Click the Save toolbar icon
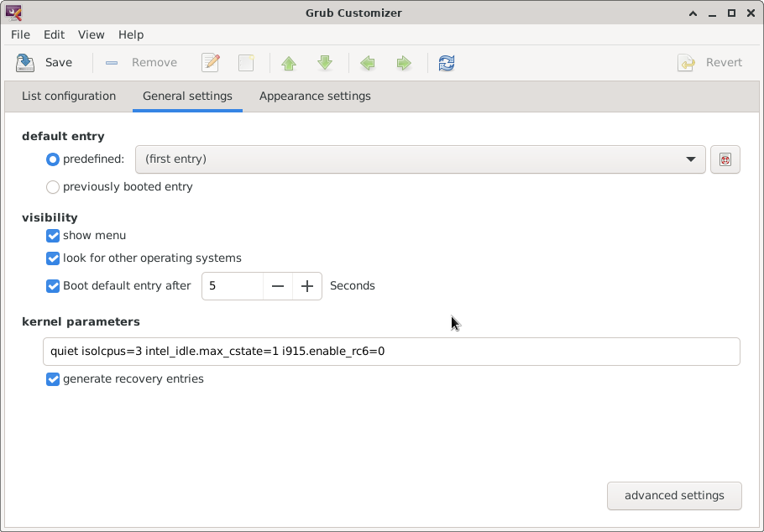 coord(26,63)
